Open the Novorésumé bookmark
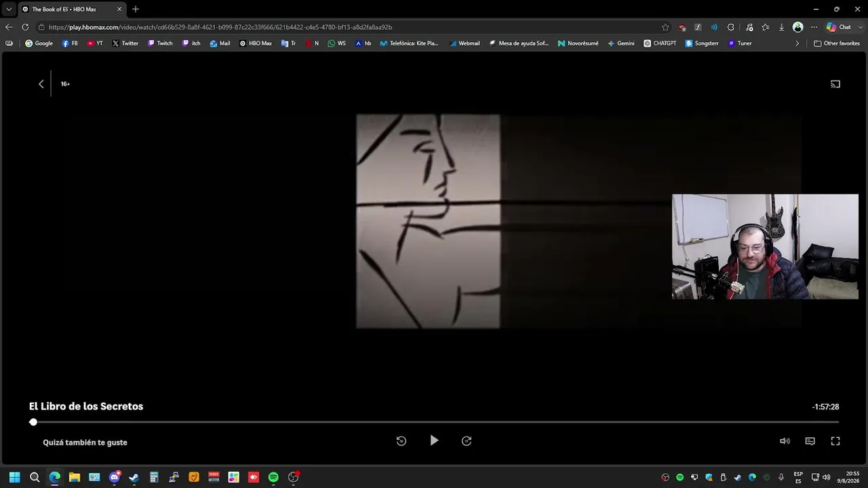The height and width of the screenshot is (488, 868). click(578, 43)
